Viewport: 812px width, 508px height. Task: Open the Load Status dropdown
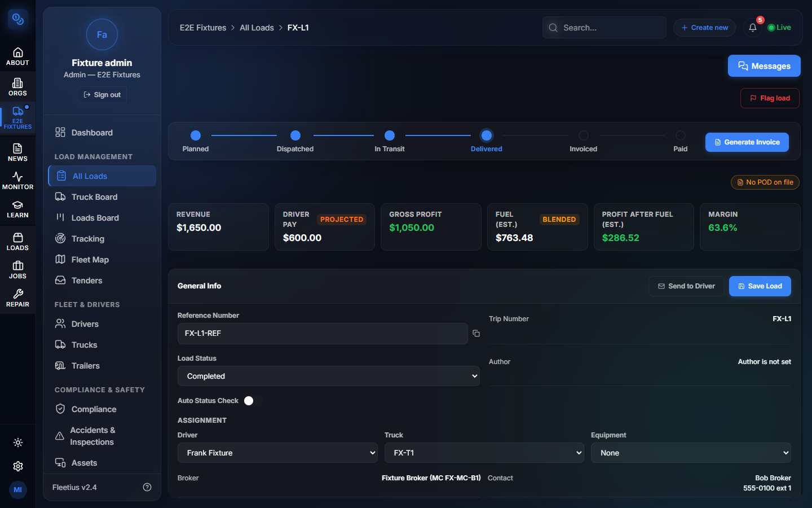[329, 376]
